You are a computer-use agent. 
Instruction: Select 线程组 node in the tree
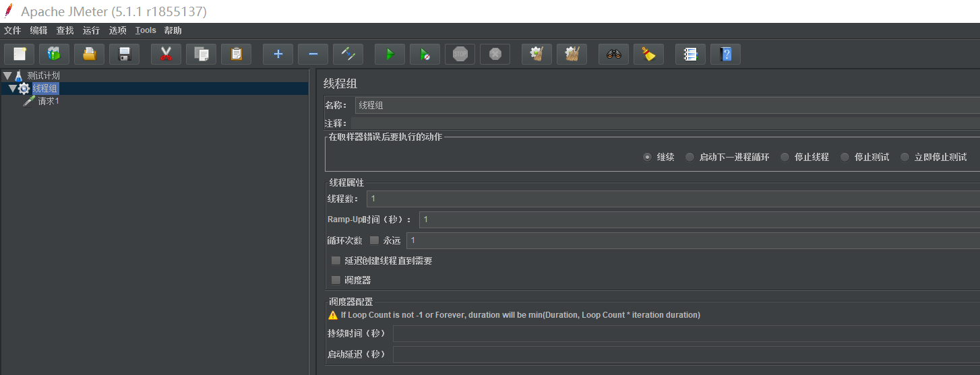tap(46, 88)
